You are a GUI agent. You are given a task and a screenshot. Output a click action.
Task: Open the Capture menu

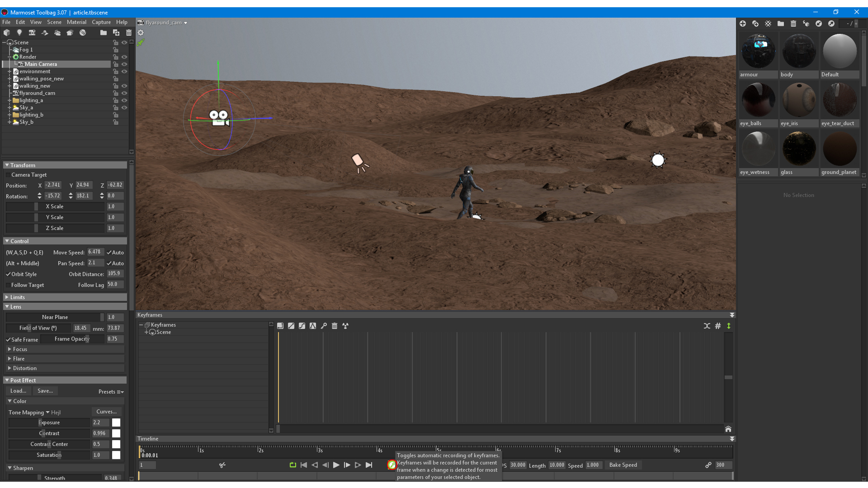click(101, 22)
